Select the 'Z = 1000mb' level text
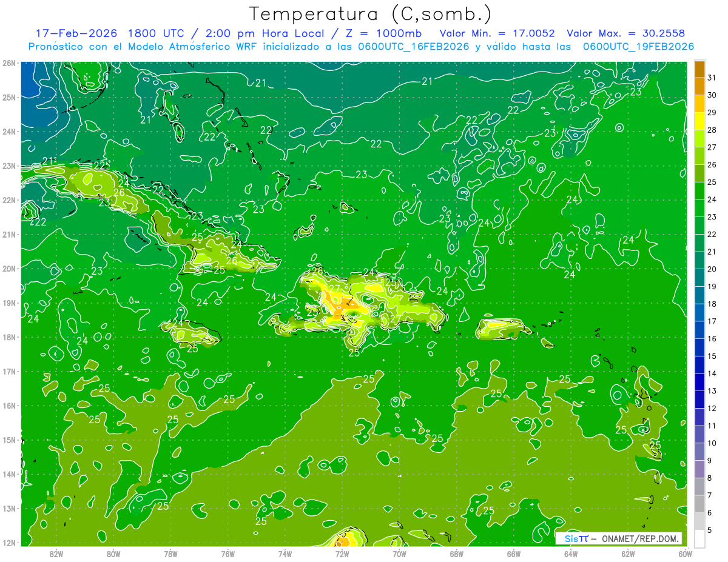This screenshot has height=562, width=728. click(385, 33)
